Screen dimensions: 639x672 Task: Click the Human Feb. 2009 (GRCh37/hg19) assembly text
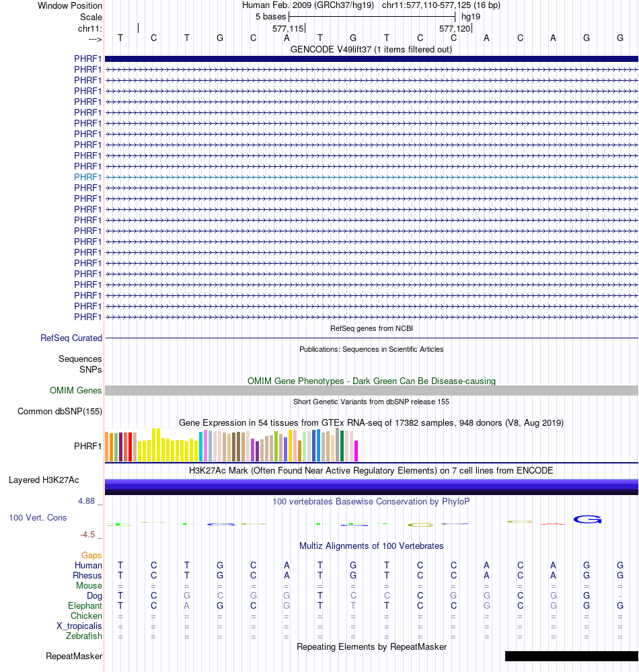pos(307,5)
